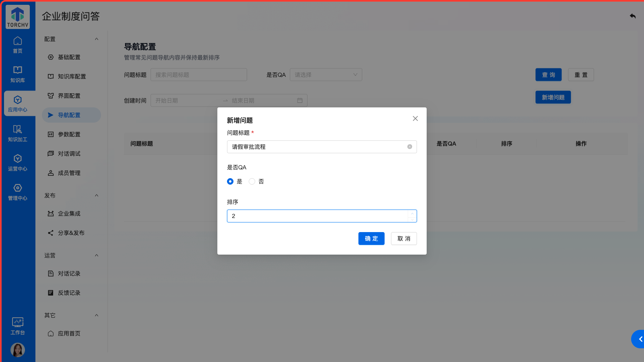Image resolution: width=644 pixels, height=362 pixels.
Task: Go to 首页 home icon
Action: 18,45
